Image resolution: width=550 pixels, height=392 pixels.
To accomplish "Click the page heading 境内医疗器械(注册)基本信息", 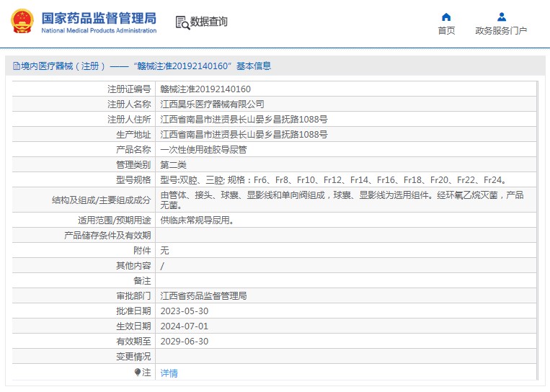I will [x=142, y=66].
